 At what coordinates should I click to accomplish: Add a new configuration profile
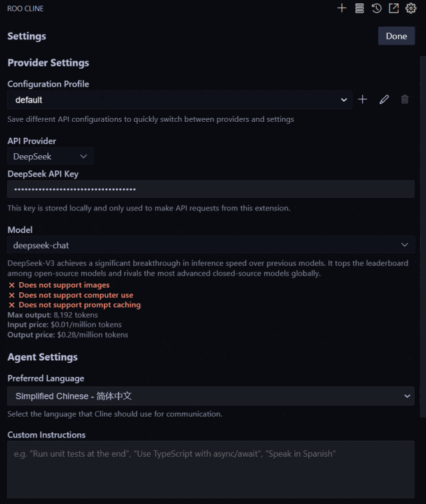363,100
